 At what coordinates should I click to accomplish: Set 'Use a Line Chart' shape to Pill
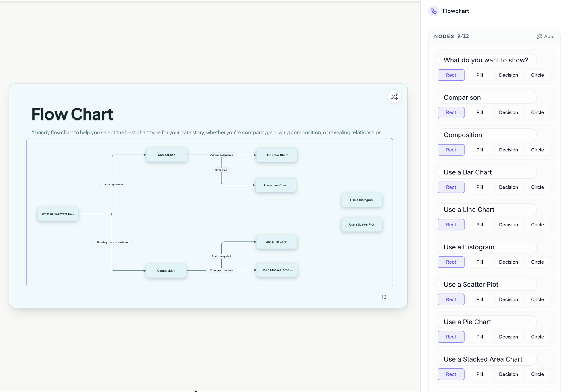(480, 225)
